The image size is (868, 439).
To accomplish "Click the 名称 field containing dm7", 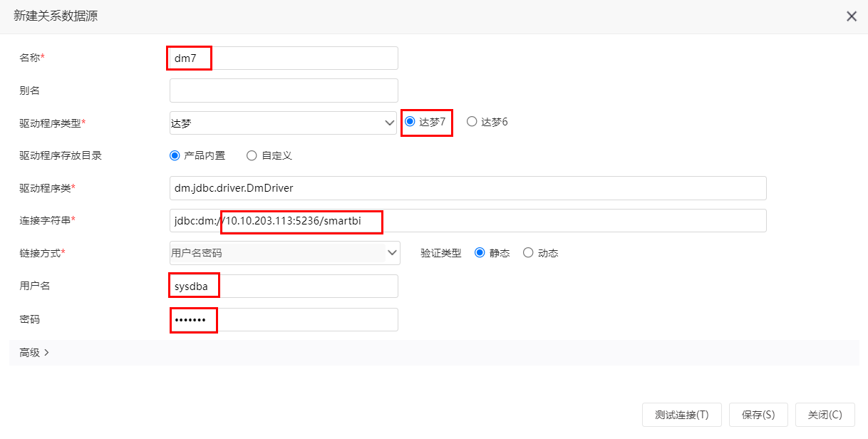I will (284, 58).
